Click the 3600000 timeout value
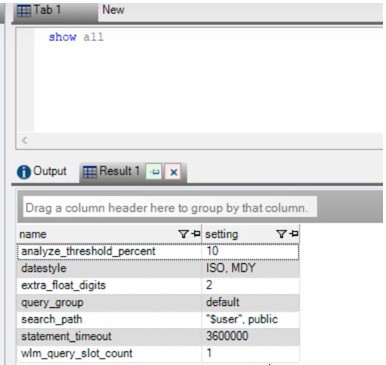Image resolution: width=386 pixels, height=365 pixels. (251, 337)
